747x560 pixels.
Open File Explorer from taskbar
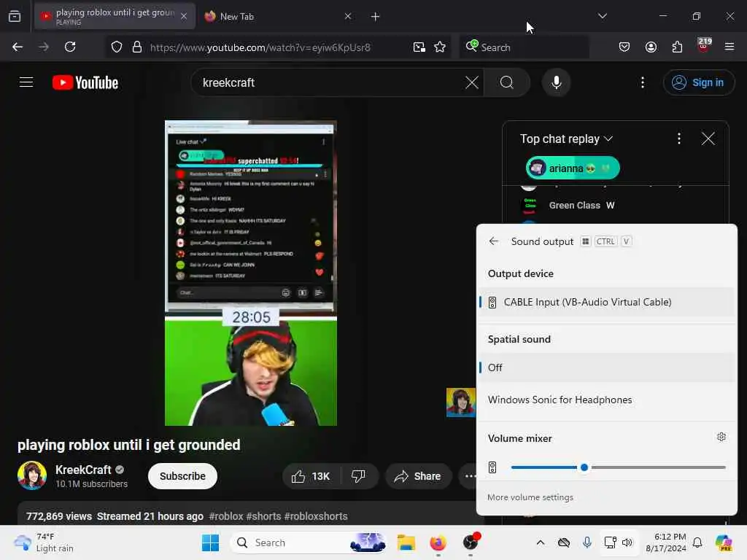tap(406, 542)
